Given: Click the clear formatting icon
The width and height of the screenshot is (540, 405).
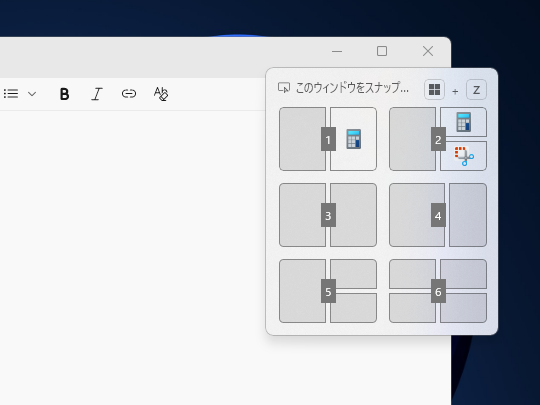Looking at the screenshot, I should click(161, 94).
